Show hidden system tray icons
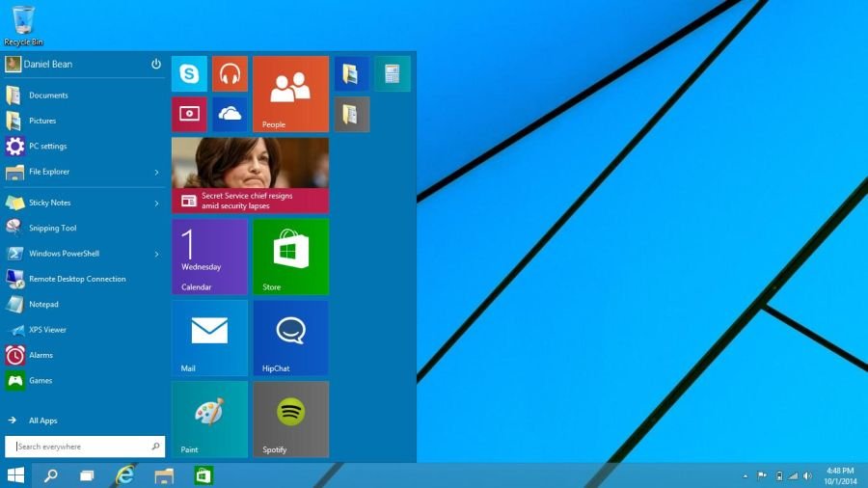 tap(746, 475)
